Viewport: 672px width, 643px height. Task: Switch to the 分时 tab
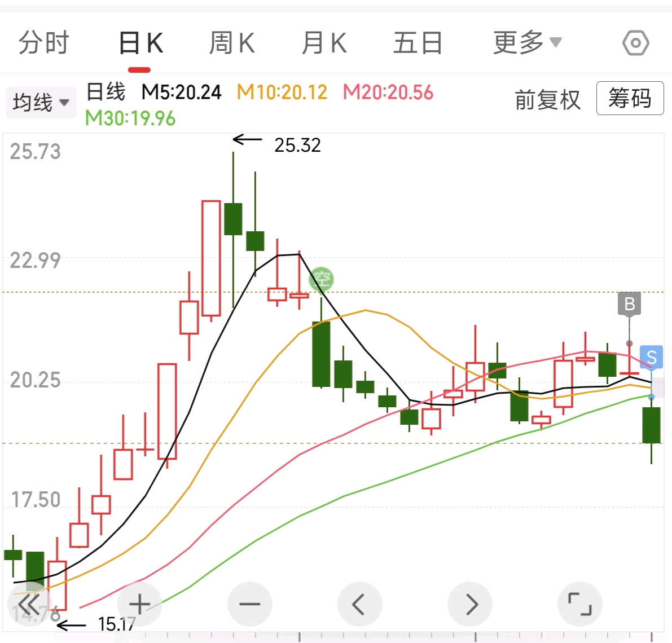pos(43,43)
